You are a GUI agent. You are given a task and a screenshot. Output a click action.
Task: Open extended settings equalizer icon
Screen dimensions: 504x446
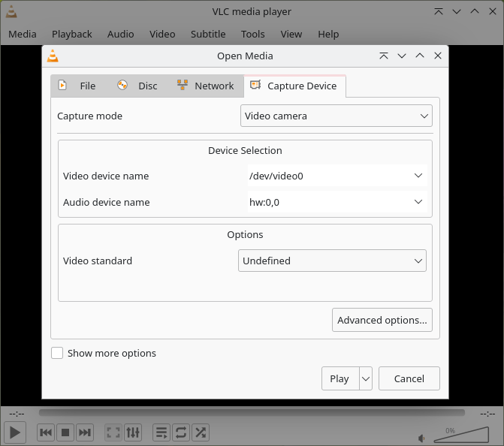point(133,432)
